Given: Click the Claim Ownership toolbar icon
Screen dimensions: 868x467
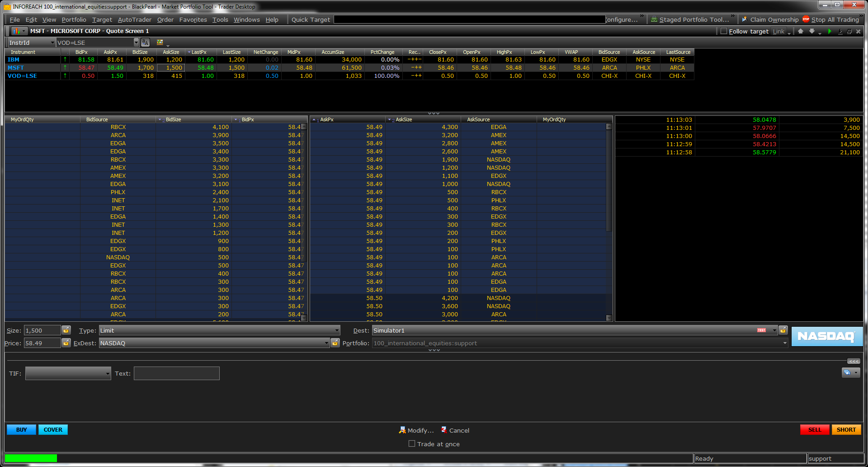Looking at the screenshot, I should [x=744, y=19].
